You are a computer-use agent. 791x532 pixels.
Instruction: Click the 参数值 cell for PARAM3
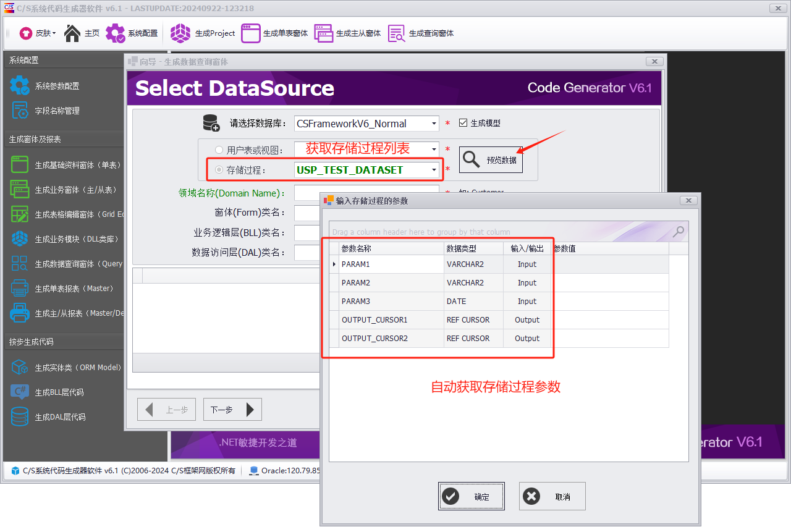click(x=610, y=301)
